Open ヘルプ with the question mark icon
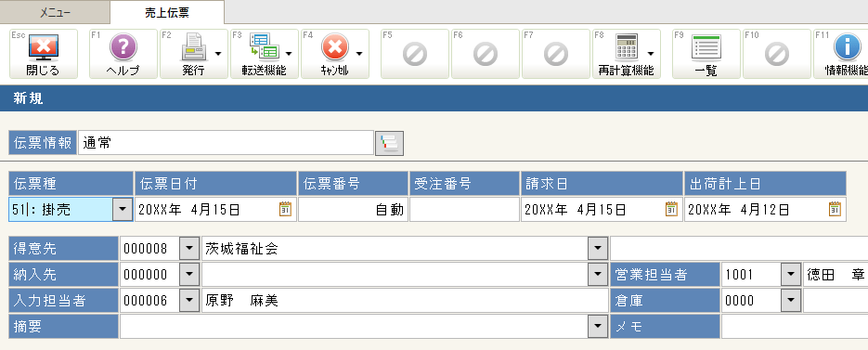Screen dimensions: 868x350 (123, 47)
